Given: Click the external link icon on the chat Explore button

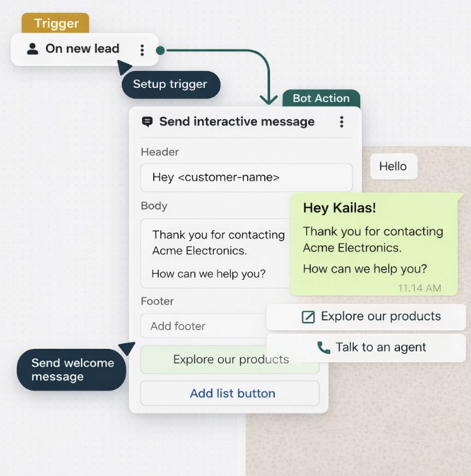Looking at the screenshot, I should pyautogui.click(x=308, y=317).
